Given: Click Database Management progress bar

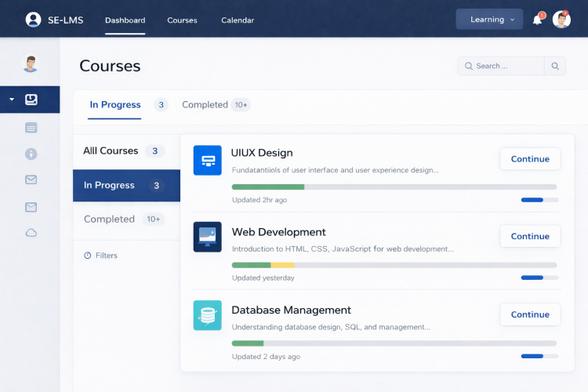Looking at the screenshot, I should click(x=394, y=343).
